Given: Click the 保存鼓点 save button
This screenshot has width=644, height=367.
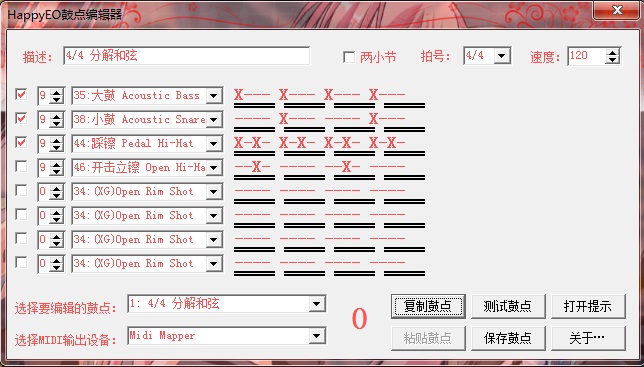Looking at the screenshot, I should (508, 338).
